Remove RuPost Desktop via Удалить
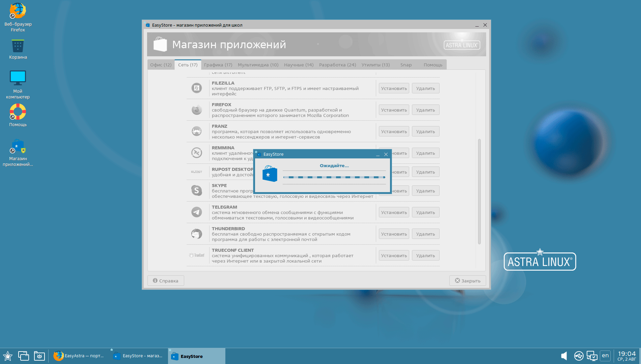The height and width of the screenshot is (364, 641). point(426,172)
